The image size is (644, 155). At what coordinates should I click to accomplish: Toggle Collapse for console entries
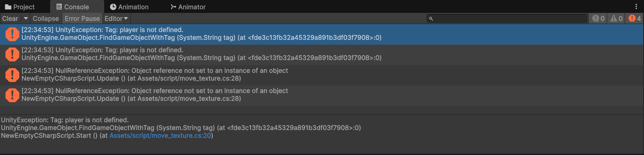46,18
